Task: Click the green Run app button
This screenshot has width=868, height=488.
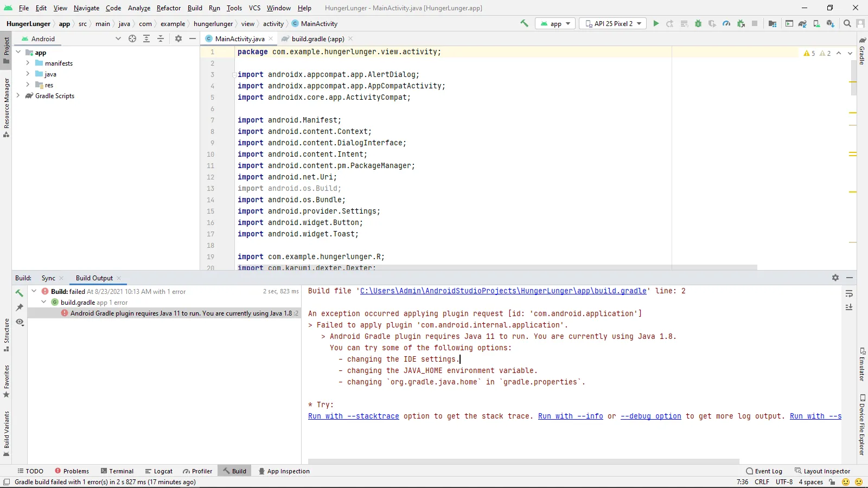Action: (x=656, y=23)
